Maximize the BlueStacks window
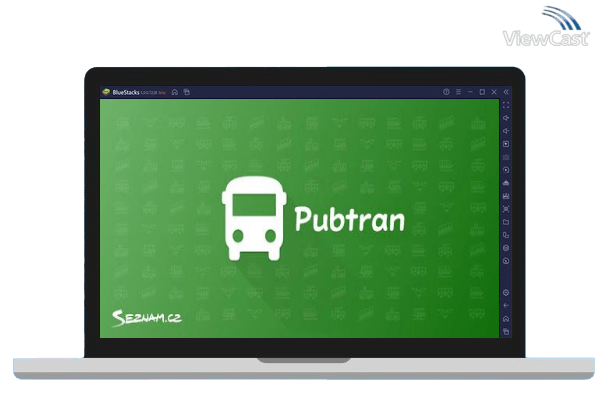Viewport: 602px width, 414px height. [x=482, y=92]
